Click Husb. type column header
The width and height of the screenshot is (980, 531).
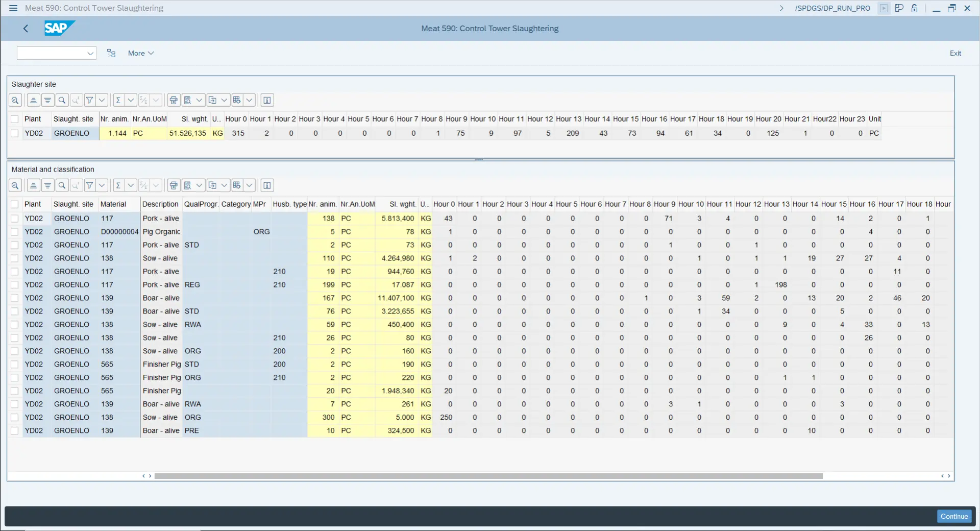click(x=289, y=204)
